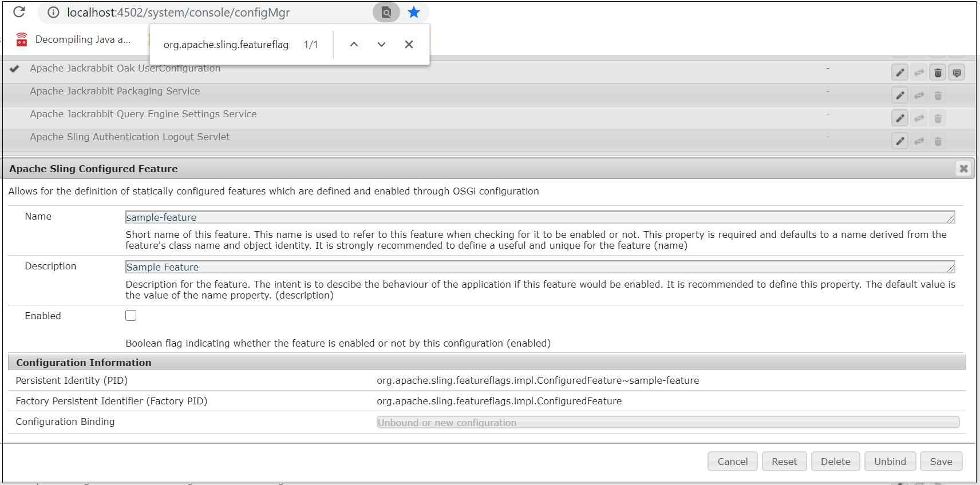Save the configuration with the Save button
The width and height of the screenshot is (980, 485).
pyautogui.click(x=941, y=462)
